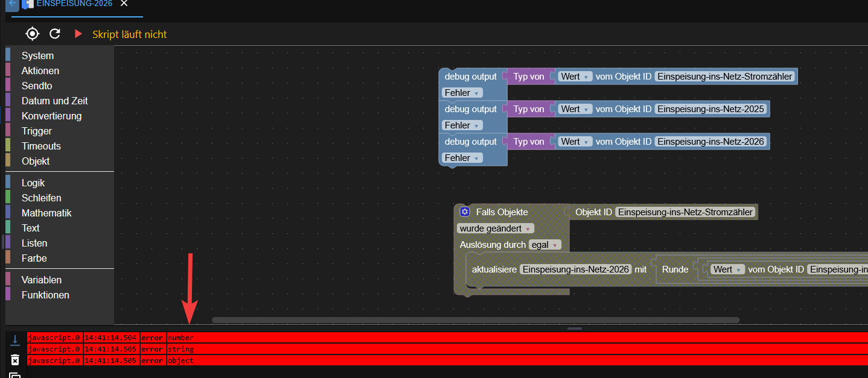Open the egal dropdown for Auslösung durch
Screen dimensions: 868x378
click(545, 244)
